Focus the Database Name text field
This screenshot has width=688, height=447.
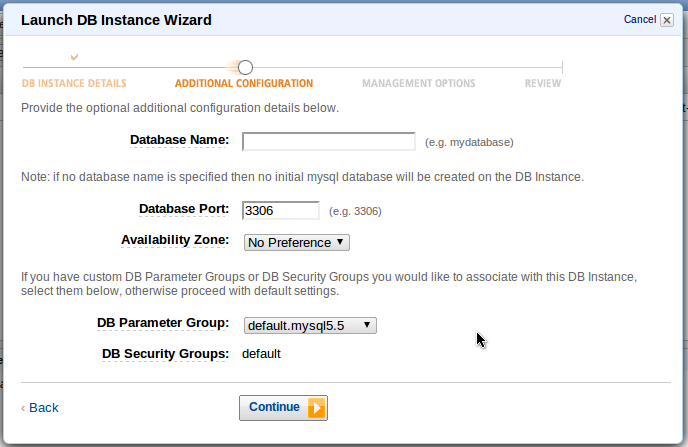[329, 141]
